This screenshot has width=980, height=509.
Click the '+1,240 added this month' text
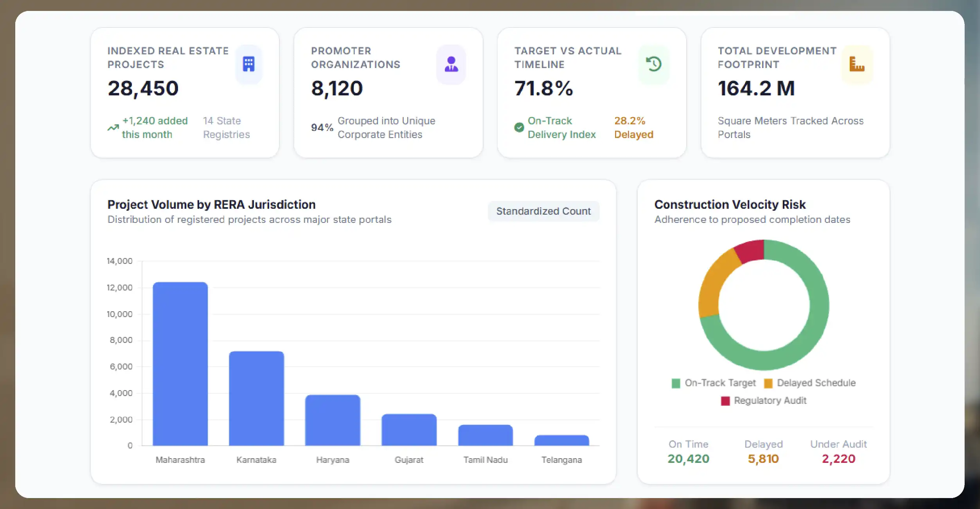[x=155, y=127]
